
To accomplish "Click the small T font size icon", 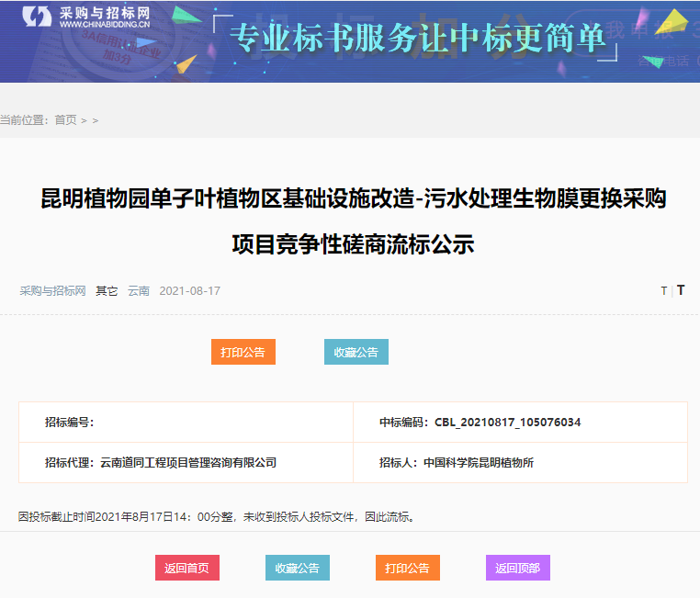I will pos(664,291).
